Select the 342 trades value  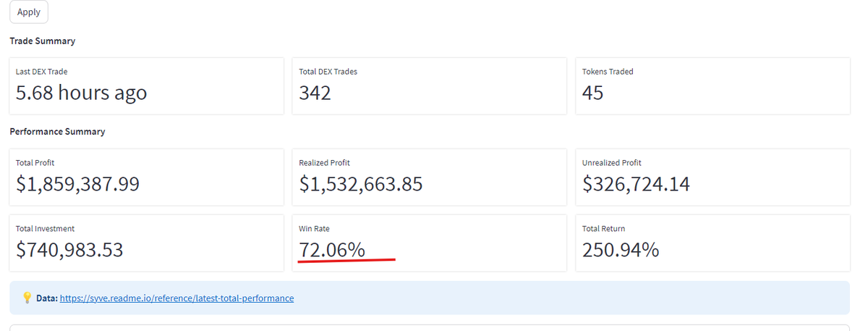315,93
